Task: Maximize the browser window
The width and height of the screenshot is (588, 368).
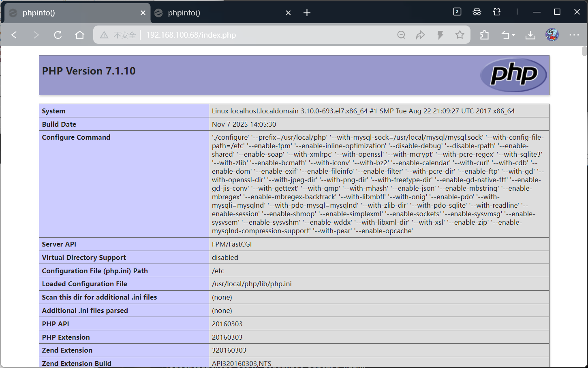Action: pyautogui.click(x=557, y=12)
